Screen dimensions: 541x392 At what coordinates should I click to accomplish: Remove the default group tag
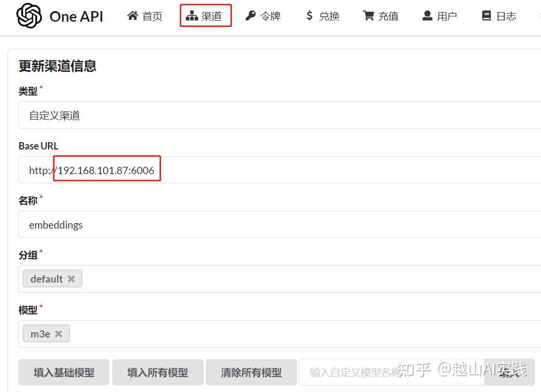pyautogui.click(x=71, y=279)
